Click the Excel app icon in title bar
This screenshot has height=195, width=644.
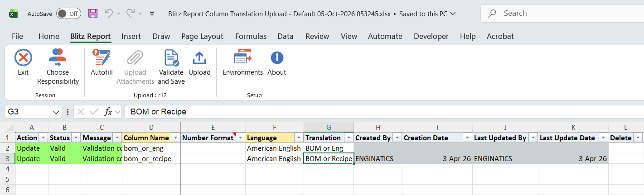14,14
